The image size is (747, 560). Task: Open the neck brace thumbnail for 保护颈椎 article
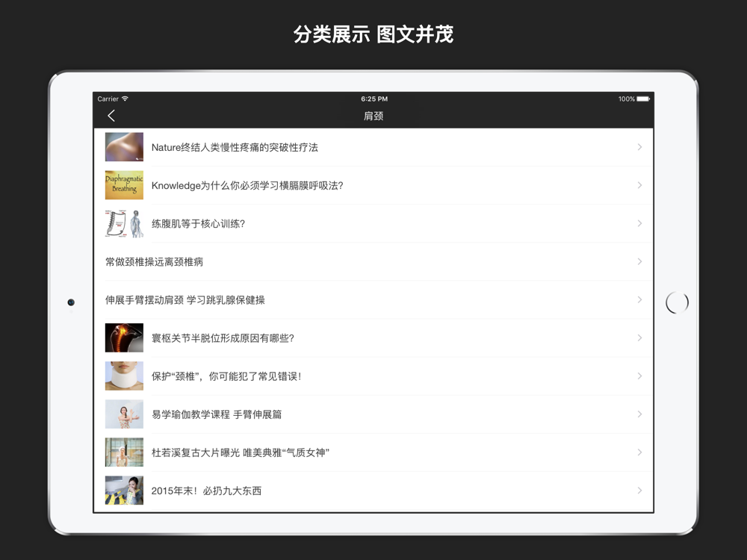click(x=124, y=376)
